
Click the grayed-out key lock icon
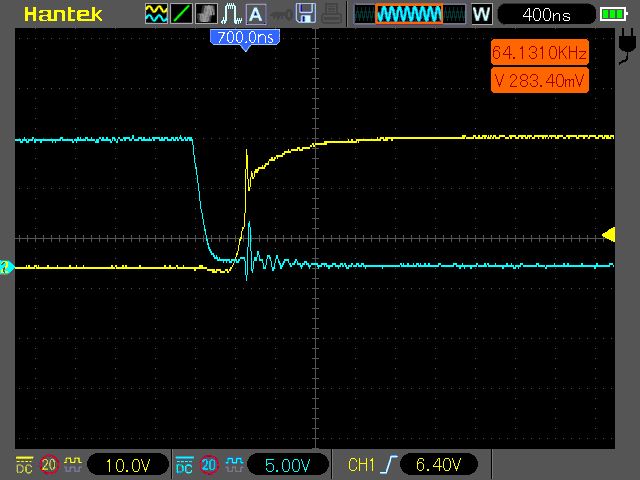click(281, 16)
